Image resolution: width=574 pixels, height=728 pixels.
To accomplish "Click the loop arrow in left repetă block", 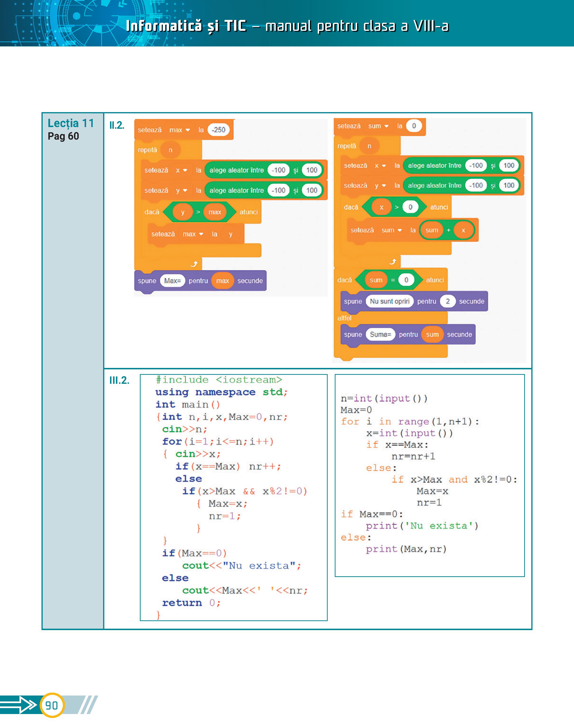I will 194,264.
